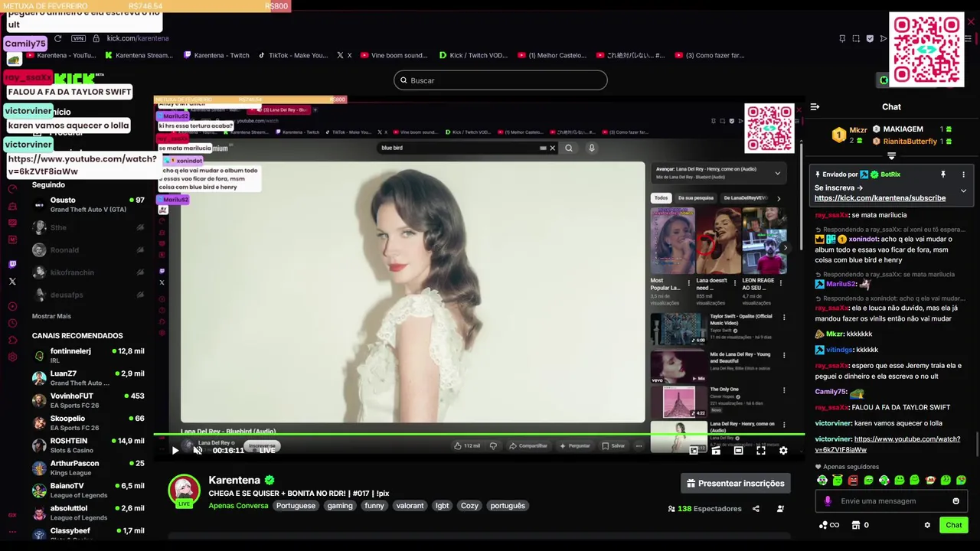Select the Portuguese tag
The width and height of the screenshot is (980, 551).
pyautogui.click(x=296, y=506)
